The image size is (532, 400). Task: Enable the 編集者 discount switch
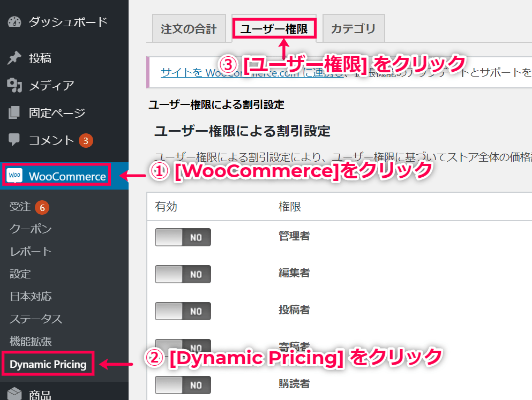point(183,274)
